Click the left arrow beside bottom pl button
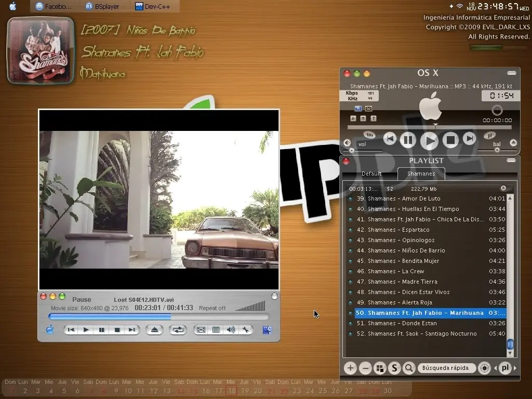The image size is (532, 399). (495, 368)
